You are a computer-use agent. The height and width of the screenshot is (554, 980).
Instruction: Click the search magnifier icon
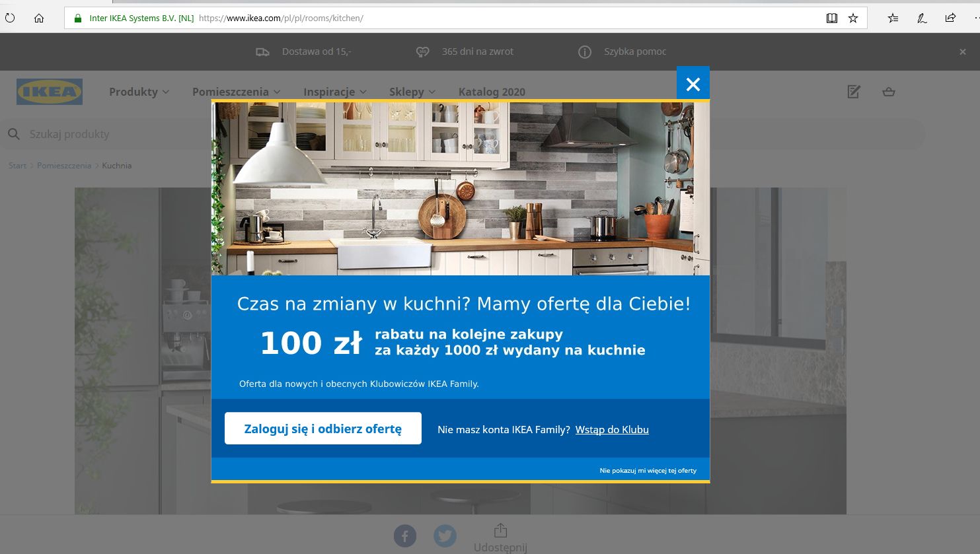coord(14,134)
